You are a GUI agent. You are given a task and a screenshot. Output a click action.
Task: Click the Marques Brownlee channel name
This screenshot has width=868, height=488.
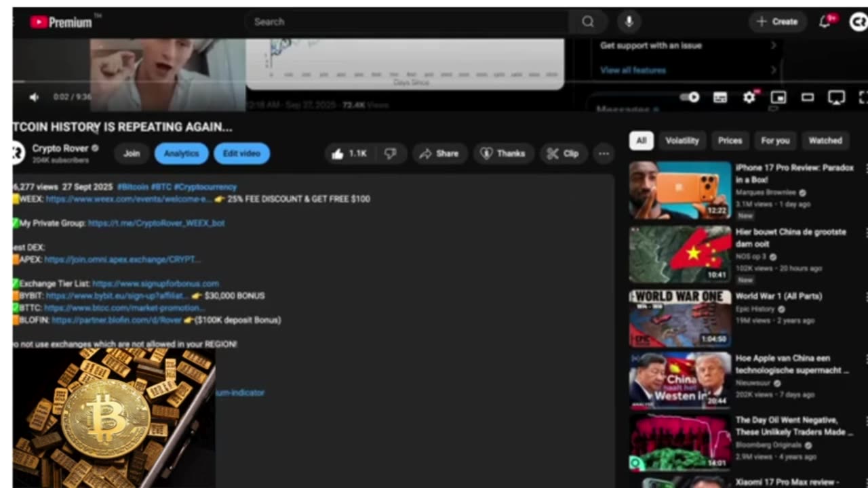(767, 192)
